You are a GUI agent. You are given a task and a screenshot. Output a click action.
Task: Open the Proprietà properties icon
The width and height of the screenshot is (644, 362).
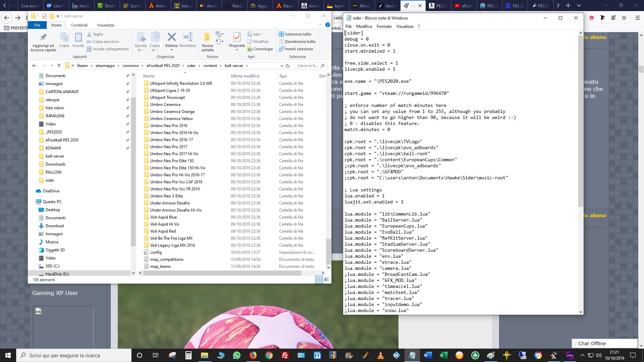pyautogui.click(x=237, y=37)
